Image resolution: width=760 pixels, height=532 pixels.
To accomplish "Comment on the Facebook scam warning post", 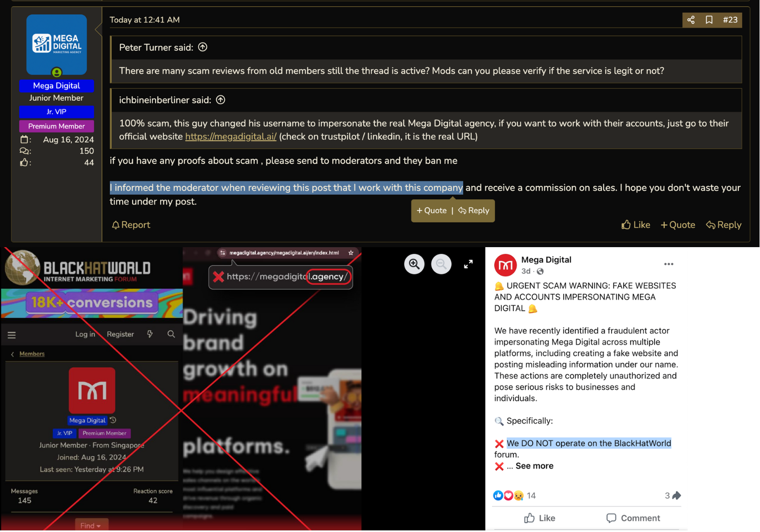I will pos(633,518).
